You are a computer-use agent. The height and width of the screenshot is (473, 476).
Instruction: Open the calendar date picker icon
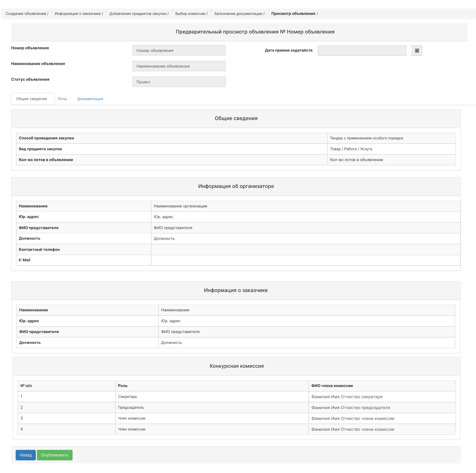click(x=417, y=51)
